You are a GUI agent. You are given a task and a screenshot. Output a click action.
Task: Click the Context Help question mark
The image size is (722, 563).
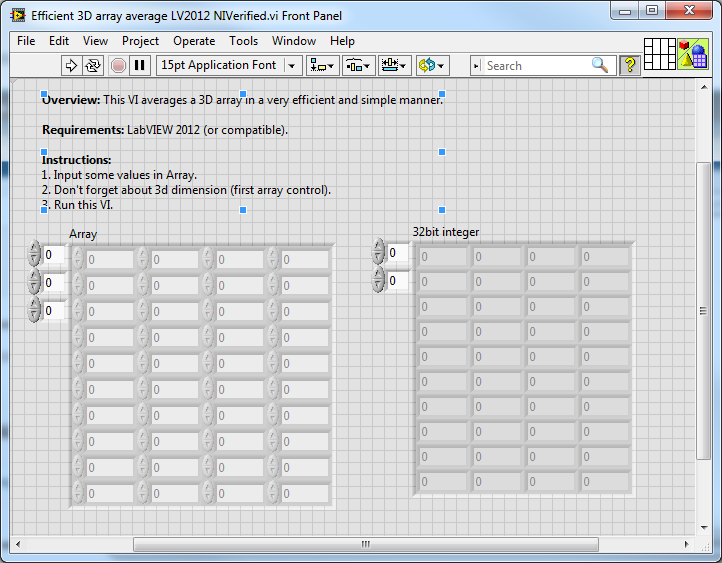click(630, 65)
